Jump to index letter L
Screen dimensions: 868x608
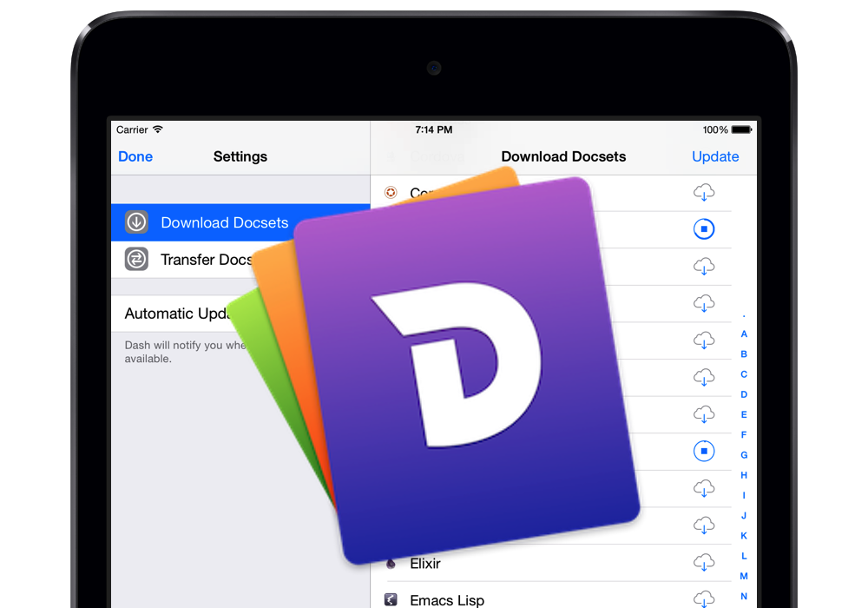pos(744,556)
